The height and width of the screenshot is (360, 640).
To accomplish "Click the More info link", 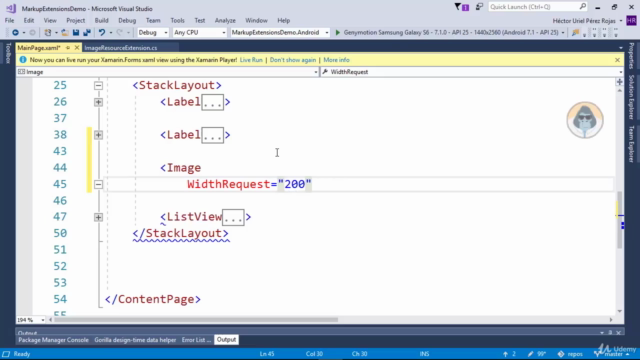I will 336,60.
